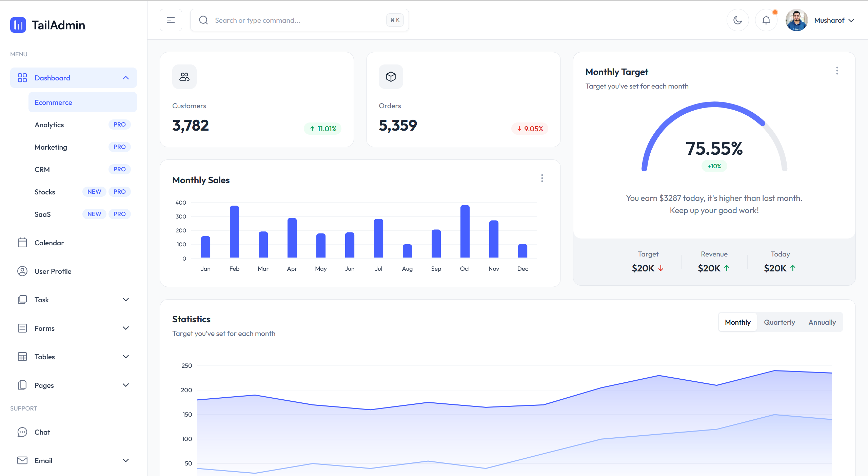
Task: Select the Annually statistics tab
Action: pos(822,322)
